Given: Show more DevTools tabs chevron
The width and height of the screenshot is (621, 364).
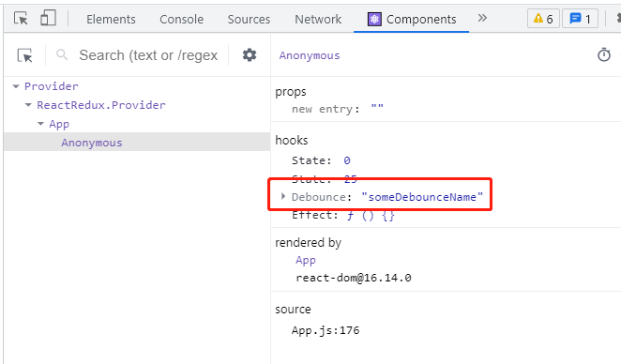Looking at the screenshot, I should pyautogui.click(x=482, y=18).
